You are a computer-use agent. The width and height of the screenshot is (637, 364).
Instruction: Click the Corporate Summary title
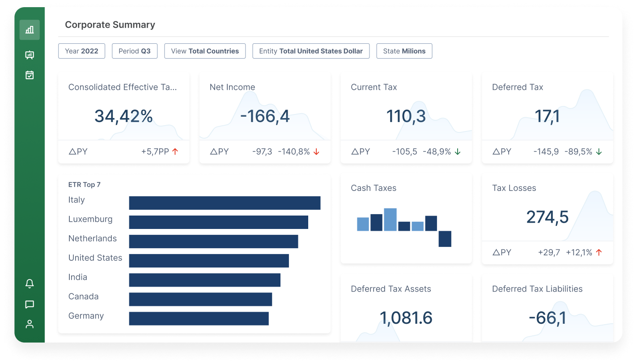click(x=110, y=25)
